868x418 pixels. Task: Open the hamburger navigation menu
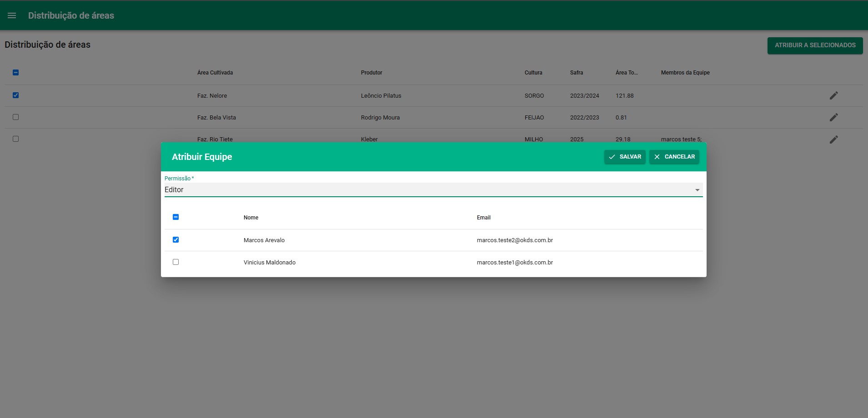pos(12,15)
